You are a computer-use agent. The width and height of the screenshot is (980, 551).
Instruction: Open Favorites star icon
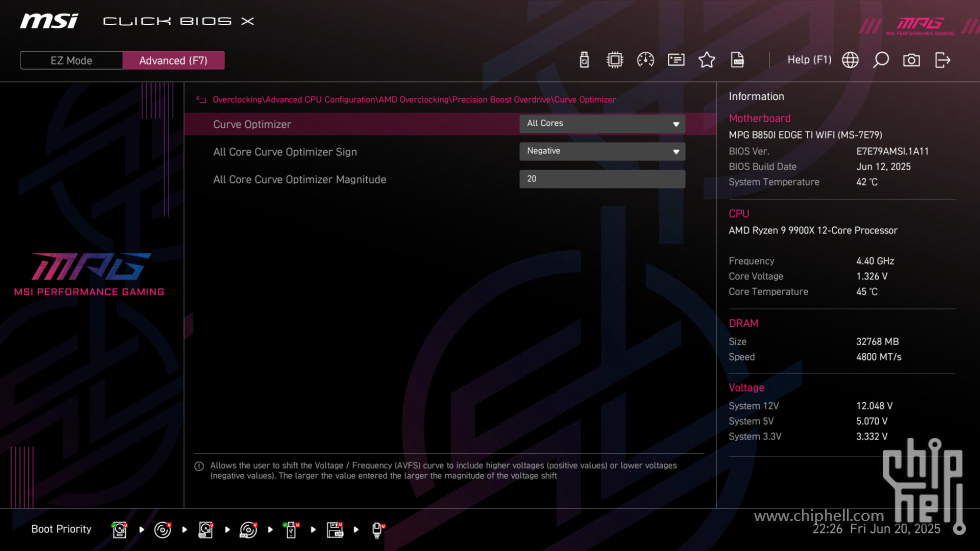coord(707,60)
